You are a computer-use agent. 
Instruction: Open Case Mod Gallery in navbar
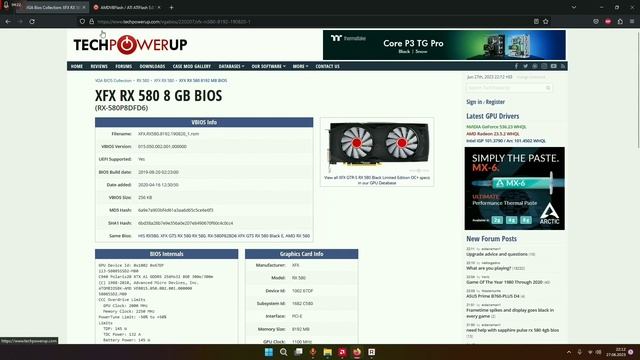[x=191, y=66]
